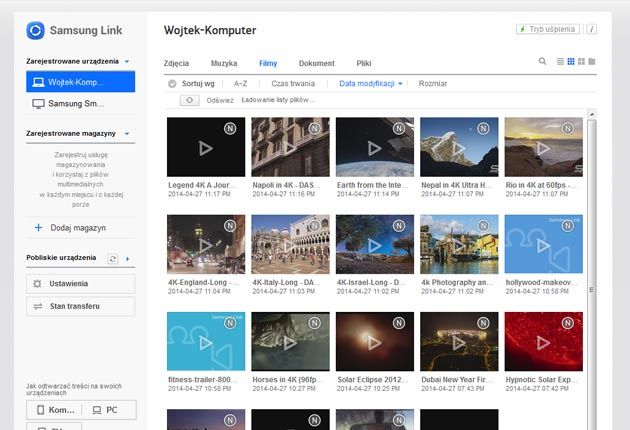This screenshot has width=630, height=430.
Task: Switch to large tiles view icon
Action: pos(581,61)
